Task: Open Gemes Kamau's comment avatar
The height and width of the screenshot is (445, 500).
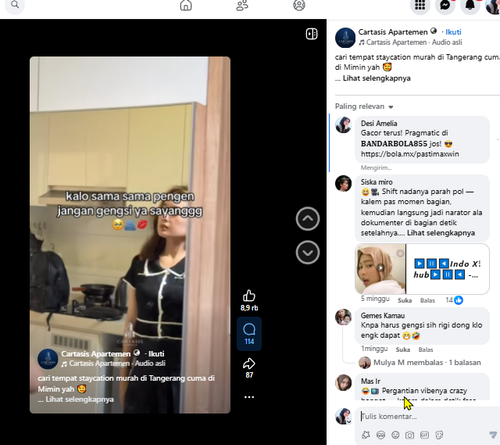Action: (343, 317)
